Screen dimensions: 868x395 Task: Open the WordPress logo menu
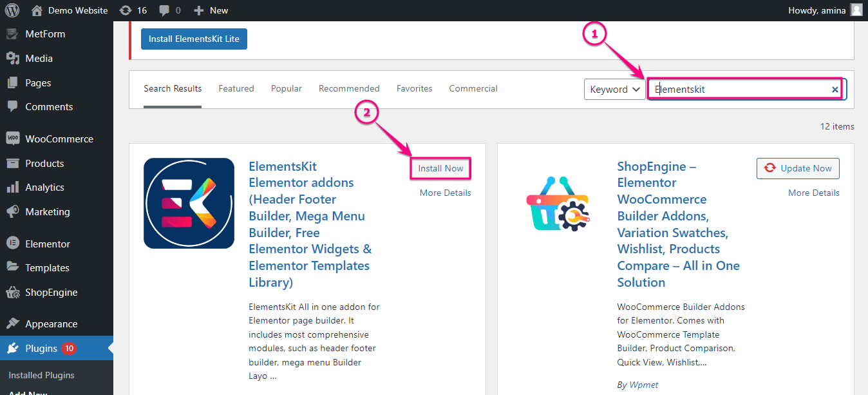point(12,10)
